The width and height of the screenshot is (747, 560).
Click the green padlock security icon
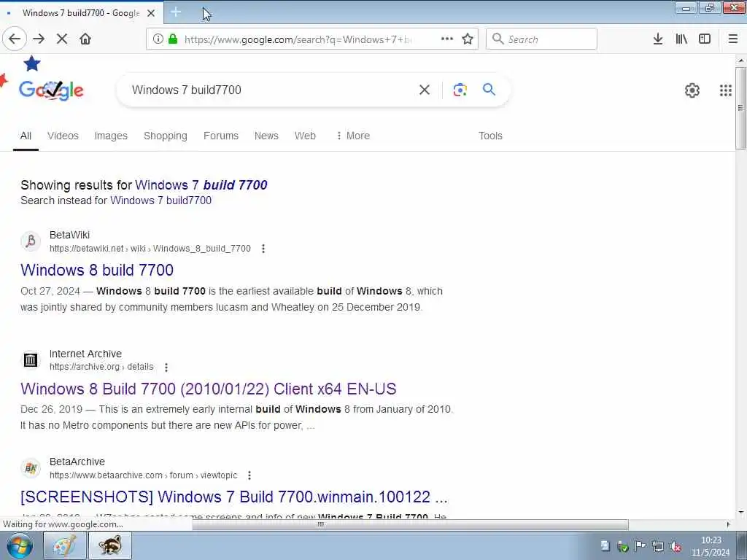pyautogui.click(x=173, y=39)
